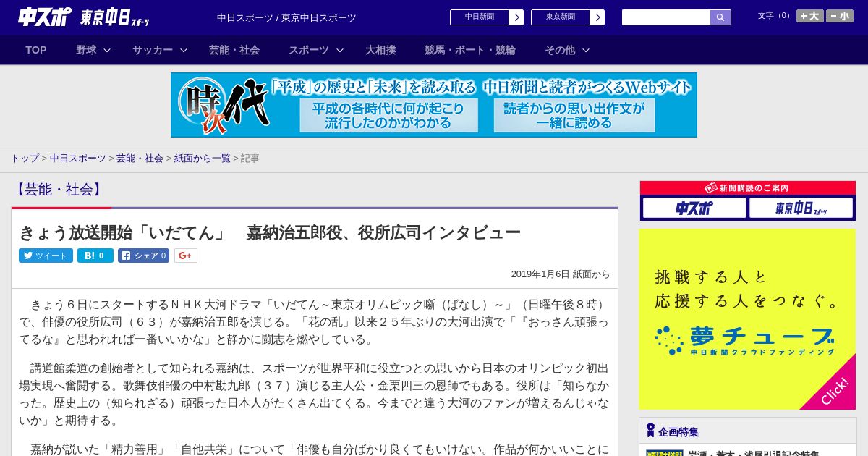
Task: Go to TOP in navigation bar
Action: click(36, 50)
